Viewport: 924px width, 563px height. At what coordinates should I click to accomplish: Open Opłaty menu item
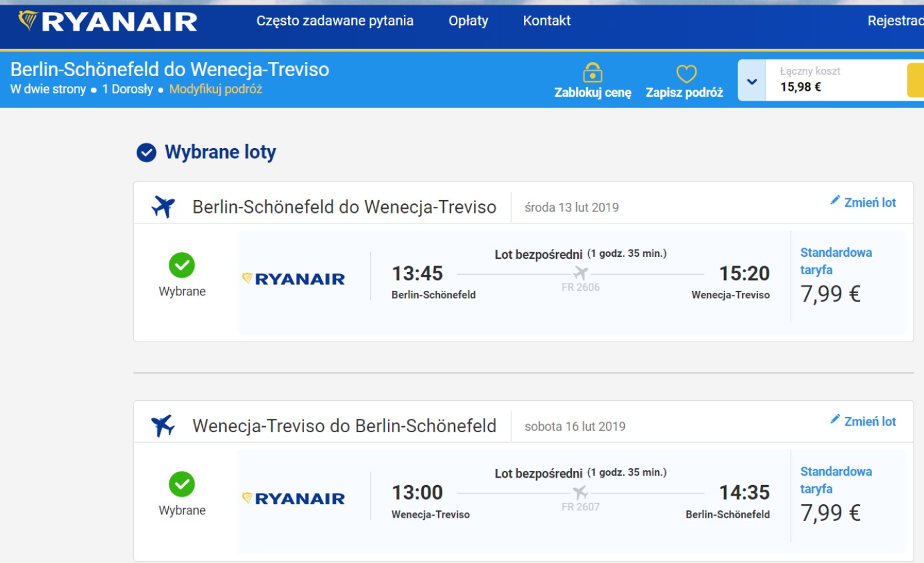468,21
